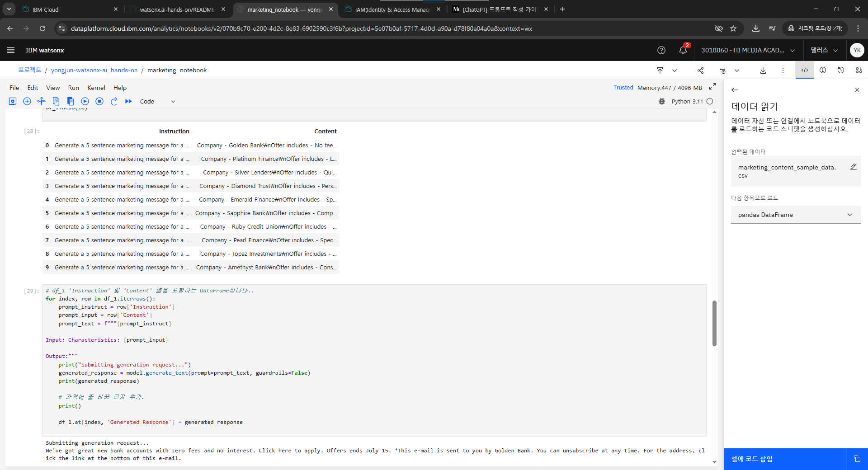
Task: Open the File menu
Action: click(14, 88)
